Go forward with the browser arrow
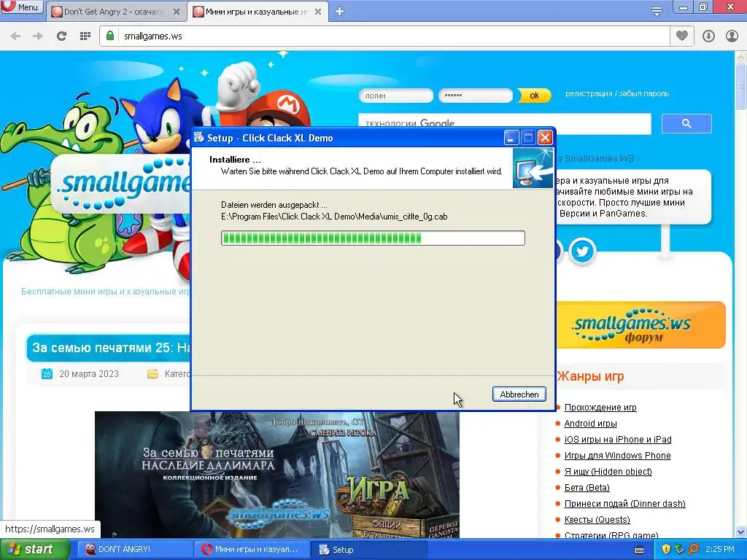 point(38,36)
